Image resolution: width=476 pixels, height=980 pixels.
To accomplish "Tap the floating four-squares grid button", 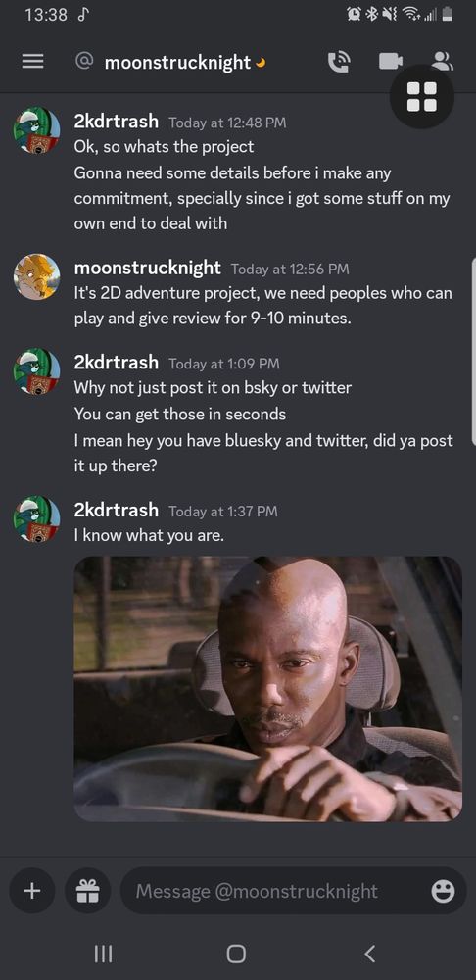I will pyautogui.click(x=422, y=97).
